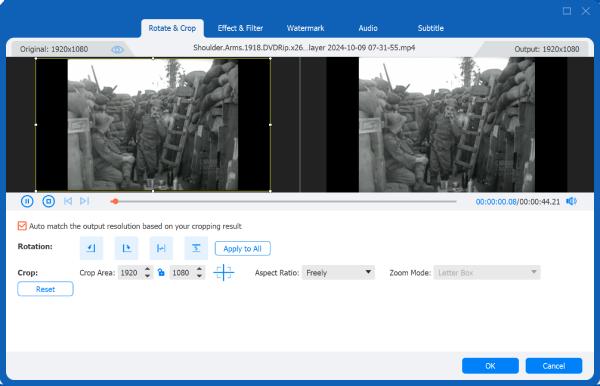Rotate video left 90 degrees
The image size is (600, 386).
(x=91, y=248)
